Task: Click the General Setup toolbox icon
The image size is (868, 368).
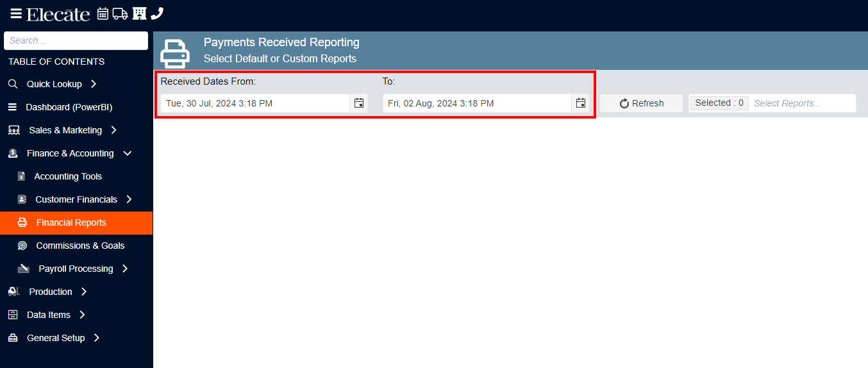Action: [x=13, y=338]
